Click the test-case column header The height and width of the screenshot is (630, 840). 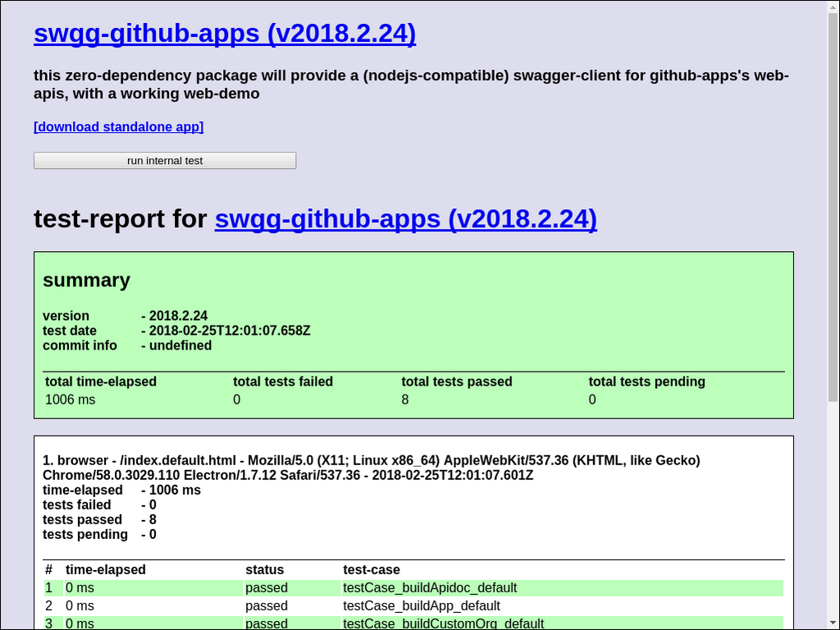(372, 569)
